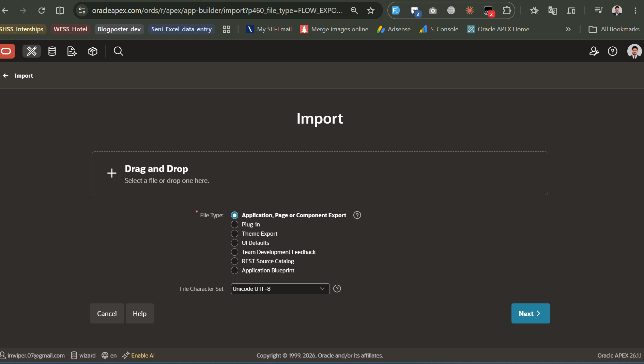
Task: Click the browser reload button
Action: pyautogui.click(x=42, y=11)
